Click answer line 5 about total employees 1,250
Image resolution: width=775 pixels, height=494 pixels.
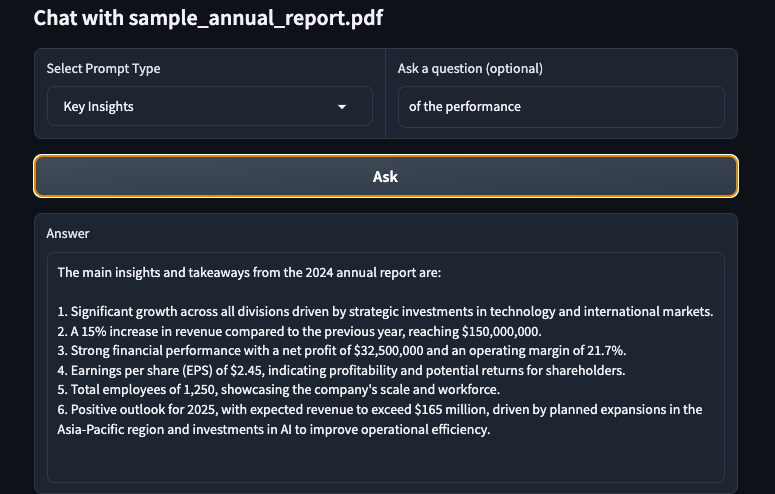point(279,390)
